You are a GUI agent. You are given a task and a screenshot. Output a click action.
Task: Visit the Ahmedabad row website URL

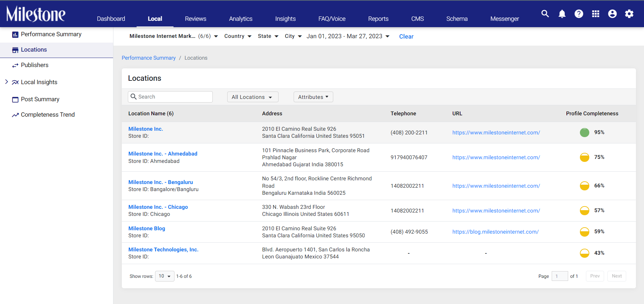tap(496, 158)
